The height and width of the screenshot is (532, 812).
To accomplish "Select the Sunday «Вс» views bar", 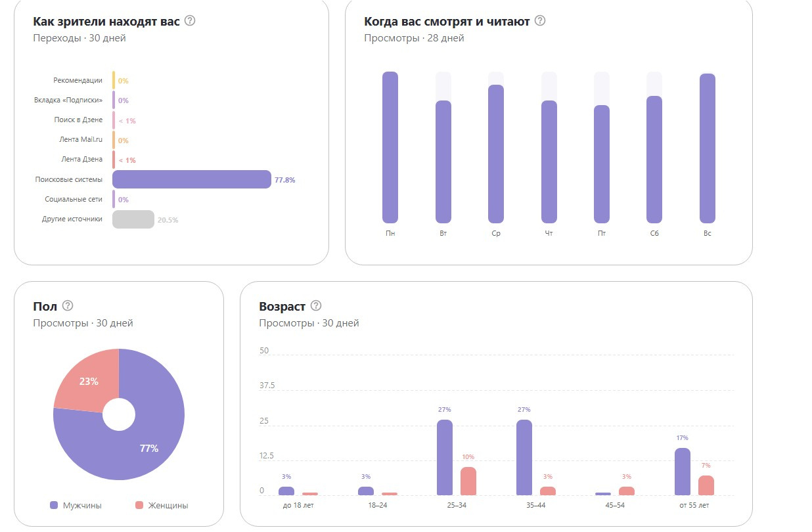I will click(x=707, y=148).
